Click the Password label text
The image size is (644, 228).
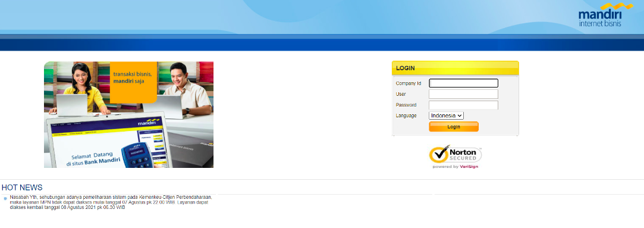(406, 105)
